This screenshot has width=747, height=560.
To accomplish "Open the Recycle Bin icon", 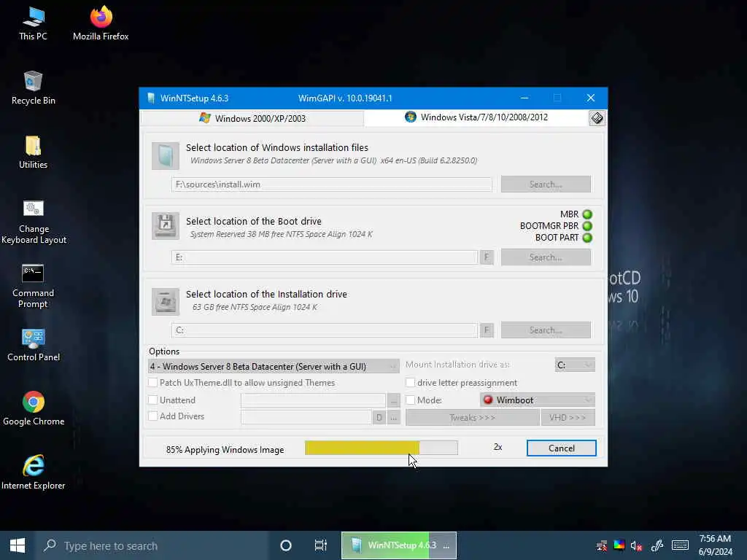I will [34, 87].
